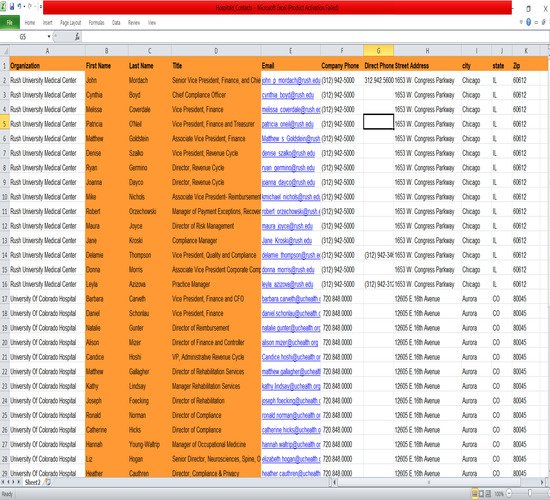
Task: Click the Undo arrow icon
Action: [x=19, y=6]
